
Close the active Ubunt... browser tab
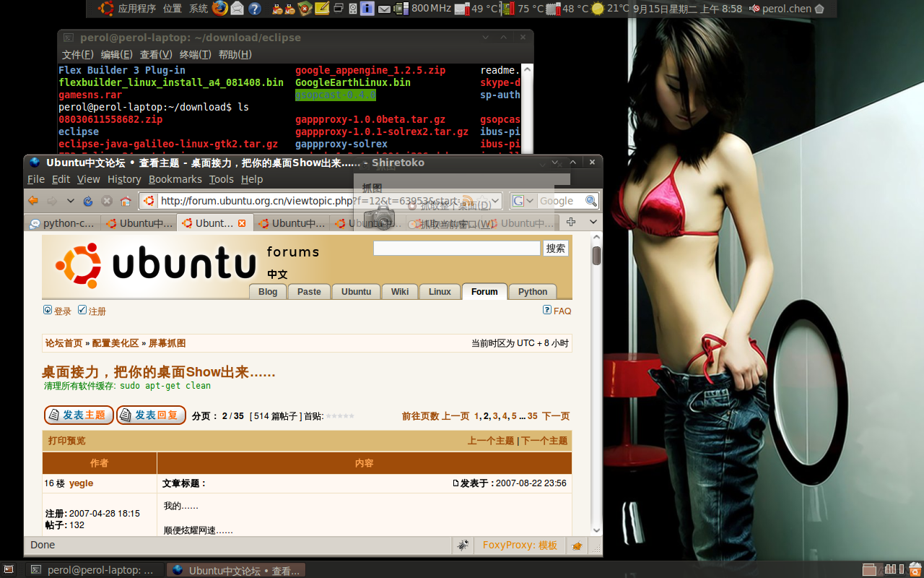(242, 223)
